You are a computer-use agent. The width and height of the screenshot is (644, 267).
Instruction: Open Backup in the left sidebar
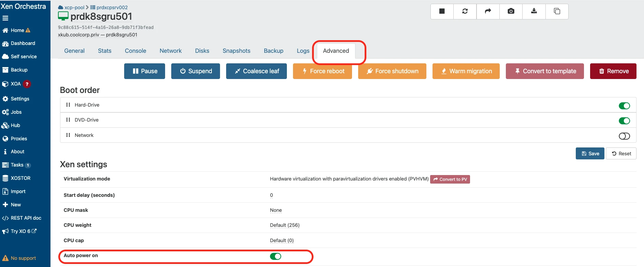tap(15, 70)
